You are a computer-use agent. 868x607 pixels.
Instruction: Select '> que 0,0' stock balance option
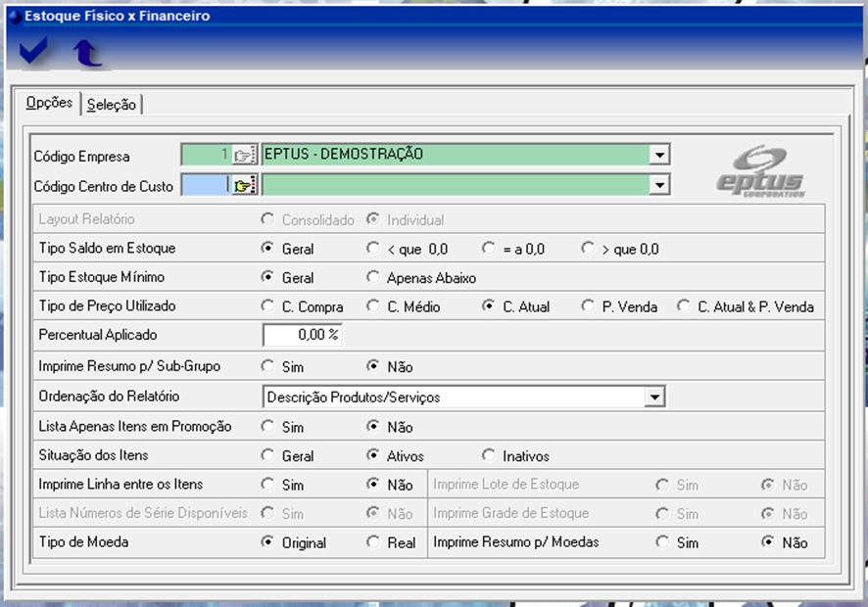click(588, 249)
